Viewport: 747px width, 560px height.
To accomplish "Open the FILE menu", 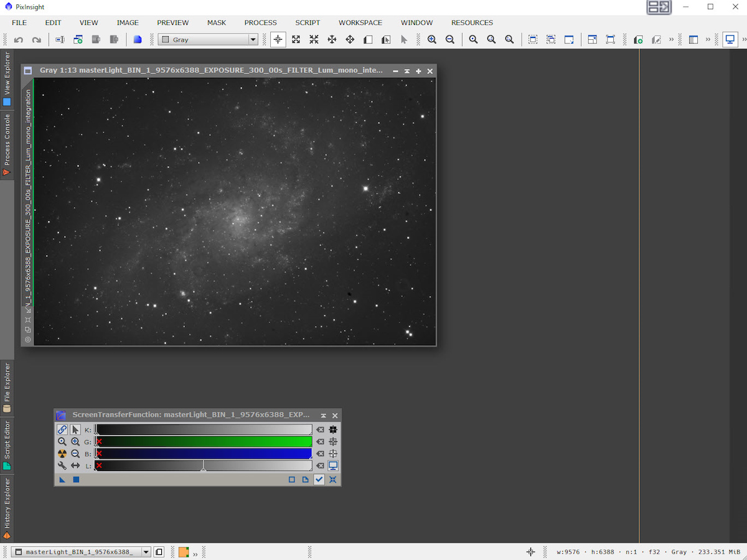I will pos(19,22).
